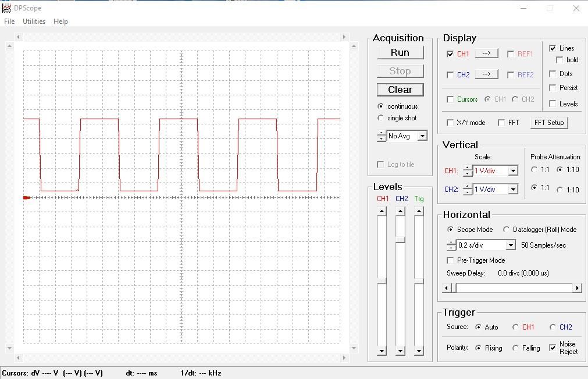Set trigger source to CH1
Image resolution: width=588 pixels, height=379 pixels.
click(516, 327)
